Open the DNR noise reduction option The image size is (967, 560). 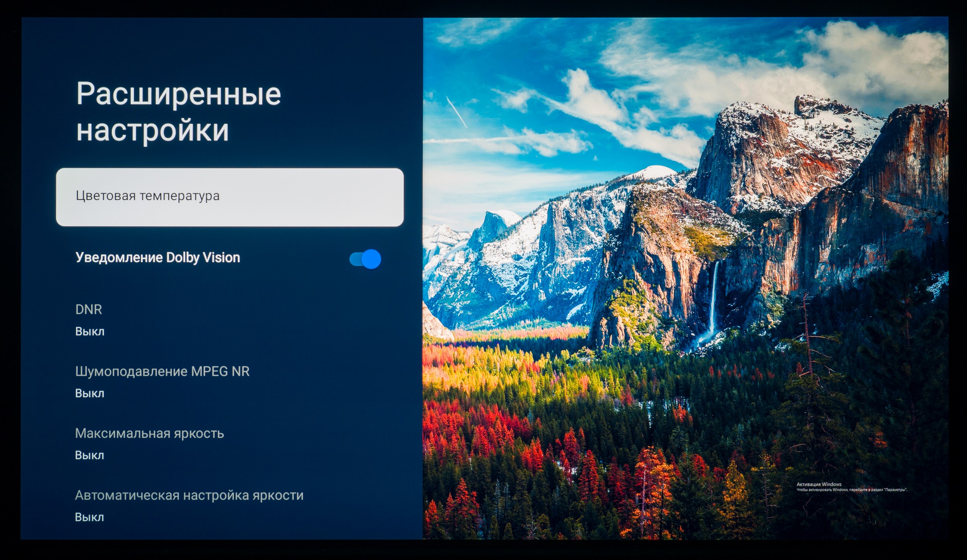coord(89,309)
